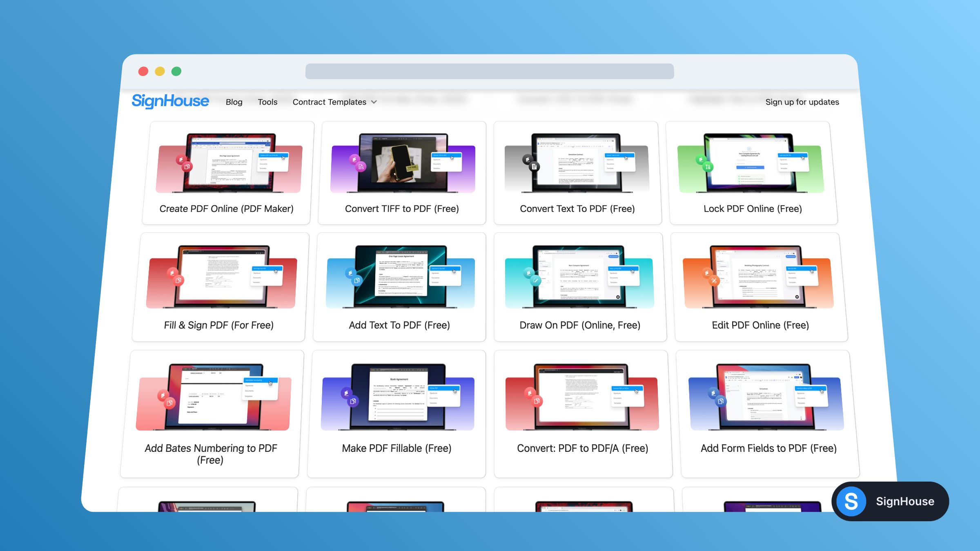Open the Blog menu item
Viewport: 980px width, 551px height.
pyautogui.click(x=234, y=102)
